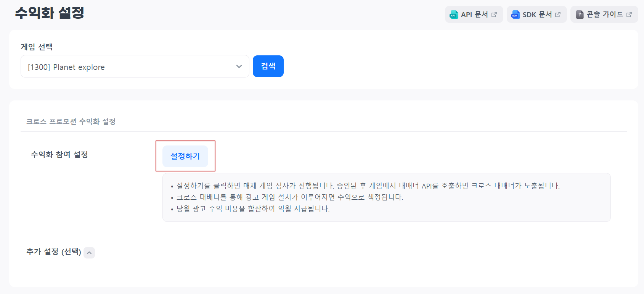Click the note starting with 설정하기를 클릭하면
The height and width of the screenshot is (294, 644).
coord(368,186)
